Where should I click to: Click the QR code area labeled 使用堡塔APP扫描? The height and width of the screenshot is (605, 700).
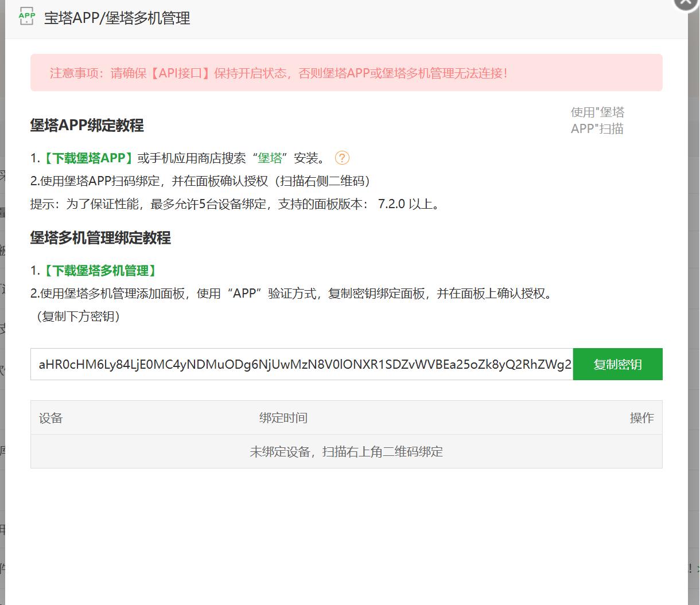597,118
